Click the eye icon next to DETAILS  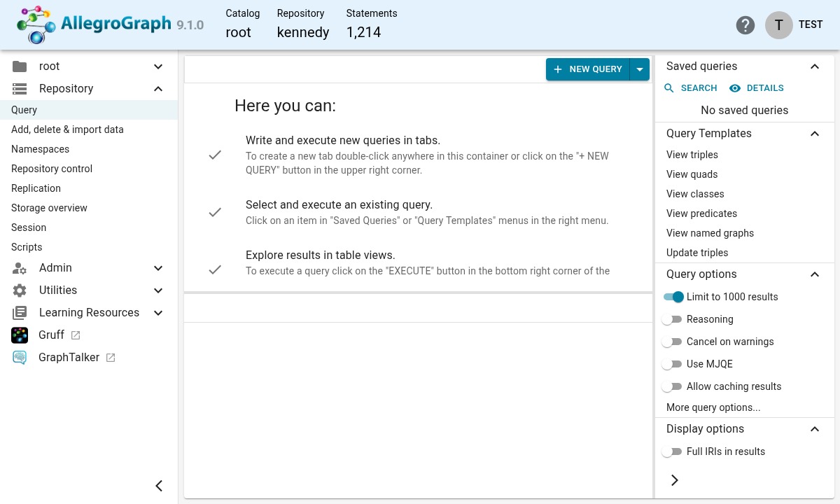pos(735,88)
